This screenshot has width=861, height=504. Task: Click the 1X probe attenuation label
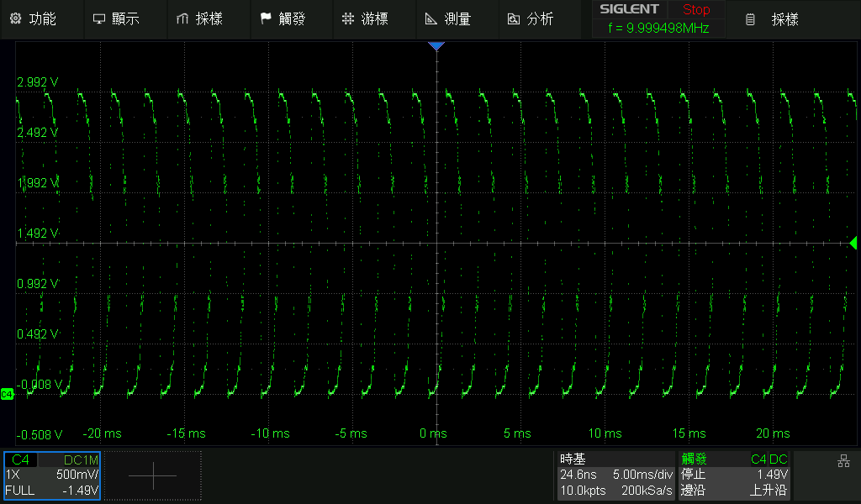13,475
